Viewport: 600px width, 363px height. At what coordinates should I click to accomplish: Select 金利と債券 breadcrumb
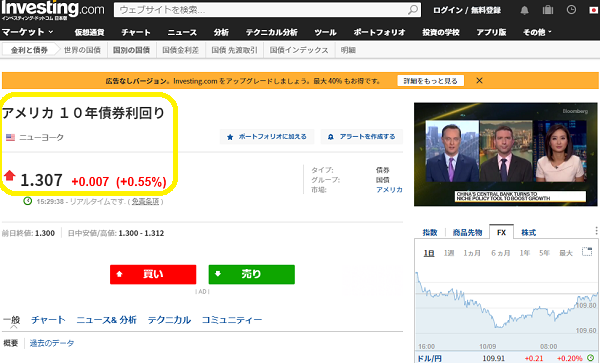click(x=29, y=50)
